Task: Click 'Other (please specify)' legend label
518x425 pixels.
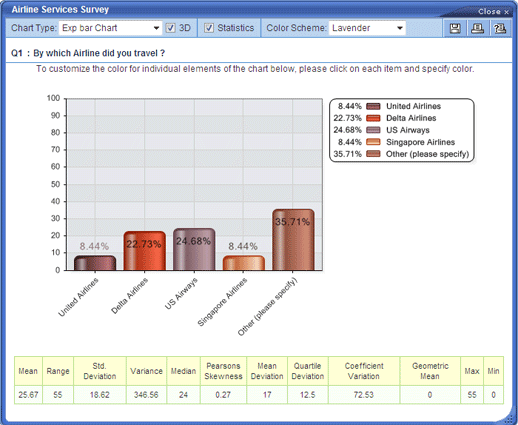Action: [x=427, y=154]
